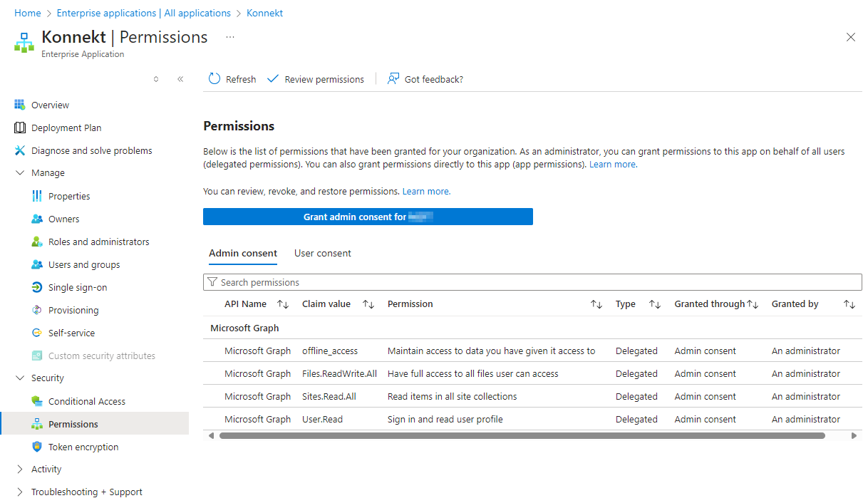Click Grant admin consent button
Viewport: 868px width, 503px height.
[x=368, y=217]
